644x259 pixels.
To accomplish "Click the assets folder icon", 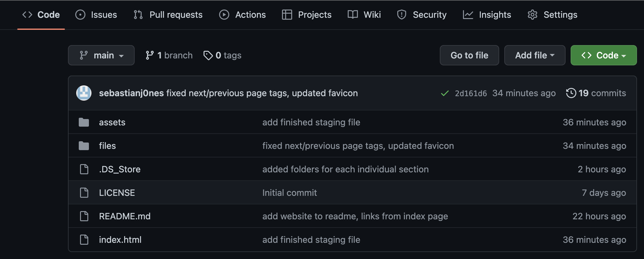I will coord(84,122).
